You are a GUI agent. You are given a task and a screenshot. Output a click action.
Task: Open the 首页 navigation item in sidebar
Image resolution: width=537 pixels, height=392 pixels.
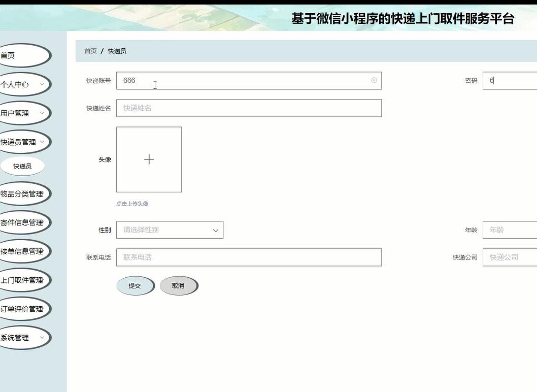[15, 55]
